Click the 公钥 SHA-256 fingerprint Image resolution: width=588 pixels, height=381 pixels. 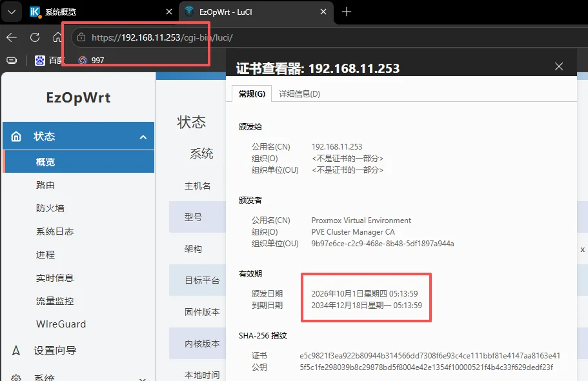(x=426, y=367)
